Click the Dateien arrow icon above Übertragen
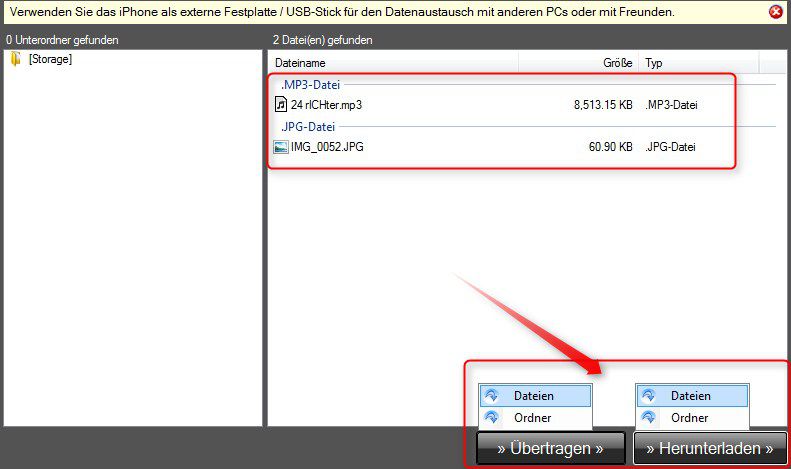 (491, 396)
